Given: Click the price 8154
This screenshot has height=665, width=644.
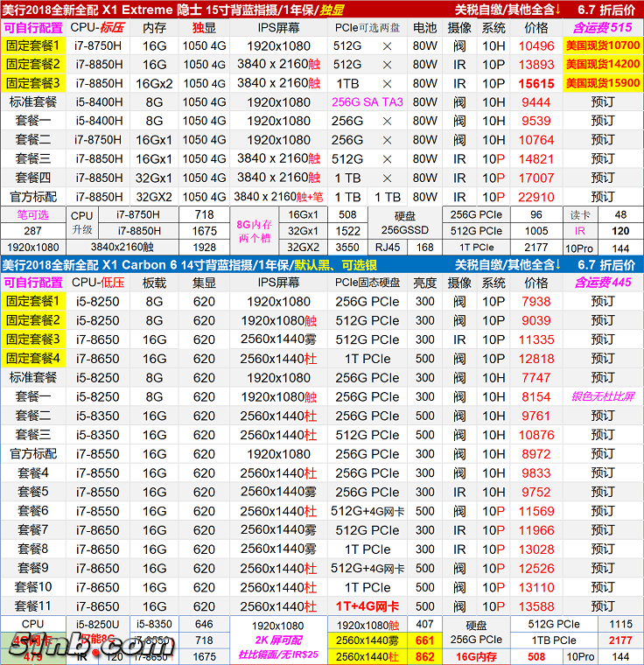Looking at the screenshot, I should [536, 397].
